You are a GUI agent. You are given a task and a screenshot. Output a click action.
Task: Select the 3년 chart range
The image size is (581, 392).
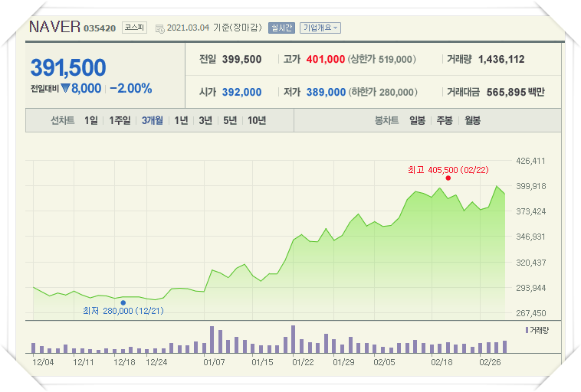click(x=205, y=120)
